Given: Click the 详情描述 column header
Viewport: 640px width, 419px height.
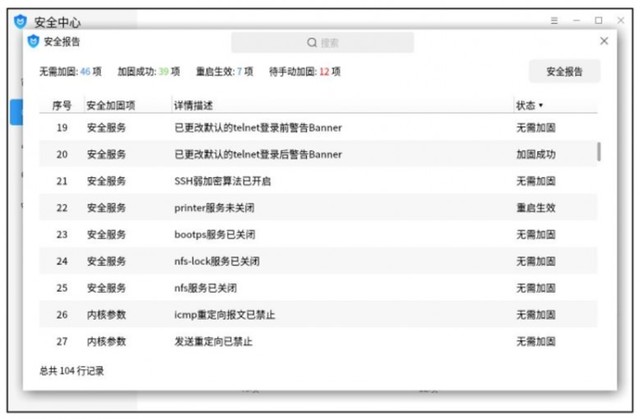Looking at the screenshot, I should click(x=193, y=105).
